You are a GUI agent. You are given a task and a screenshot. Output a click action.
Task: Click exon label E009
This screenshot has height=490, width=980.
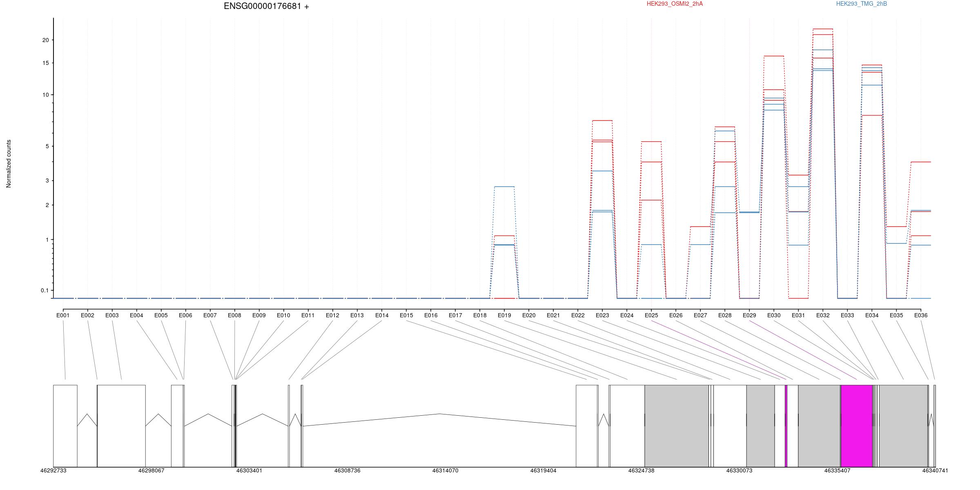(x=259, y=315)
